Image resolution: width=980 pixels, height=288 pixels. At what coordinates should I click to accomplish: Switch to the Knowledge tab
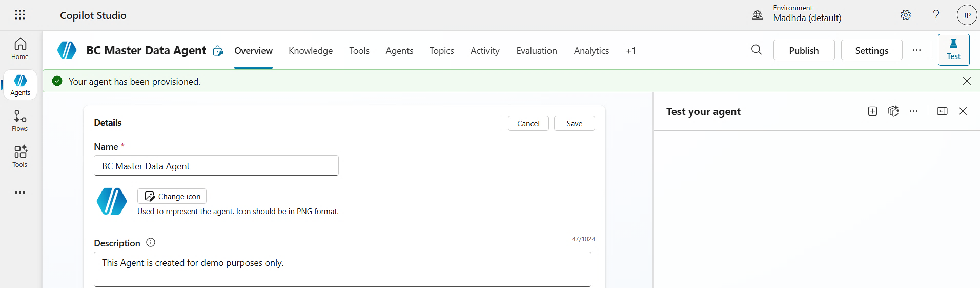(x=311, y=51)
